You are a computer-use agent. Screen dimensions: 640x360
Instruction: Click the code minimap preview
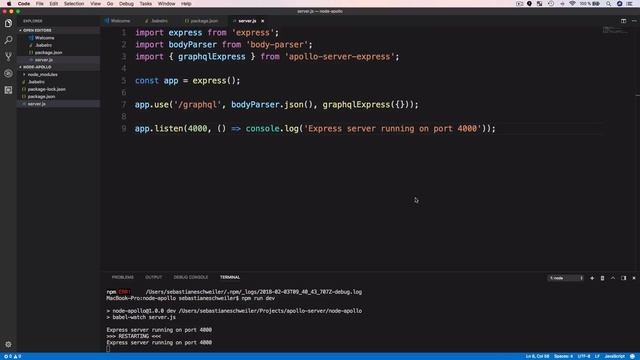(x=616, y=30)
